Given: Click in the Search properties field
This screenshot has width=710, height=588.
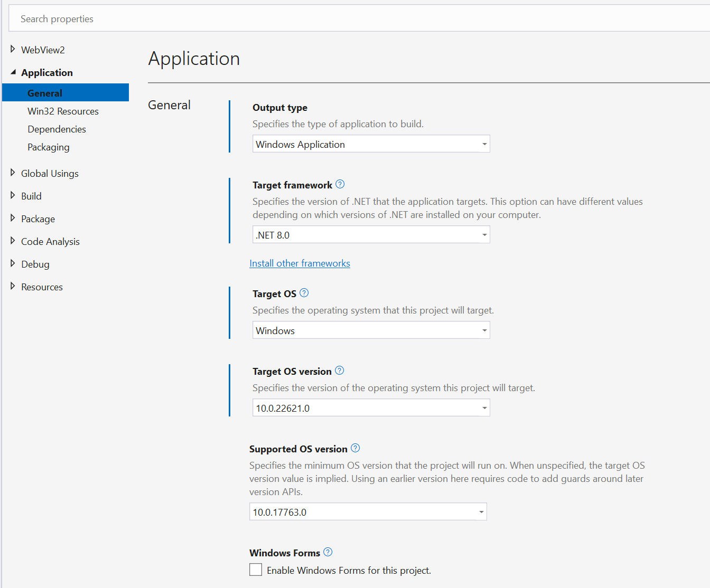Looking at the screenshot, I should click(106, 18).
